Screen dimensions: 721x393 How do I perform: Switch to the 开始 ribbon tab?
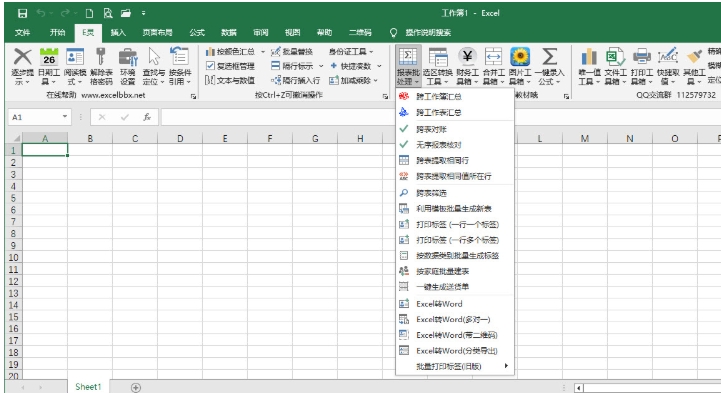pos(57,32)
